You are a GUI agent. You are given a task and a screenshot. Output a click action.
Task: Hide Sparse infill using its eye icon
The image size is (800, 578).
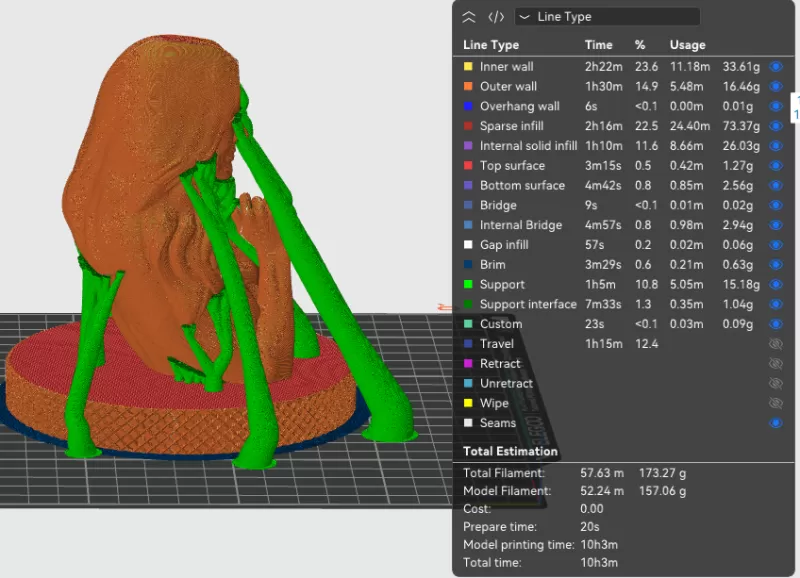[x=775, y=126]
